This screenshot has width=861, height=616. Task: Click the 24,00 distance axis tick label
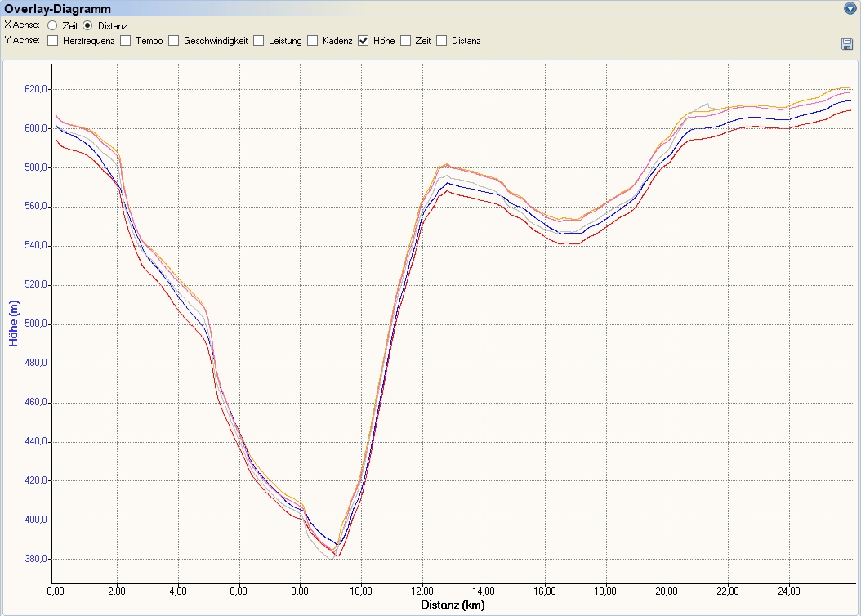pos(788,591)
